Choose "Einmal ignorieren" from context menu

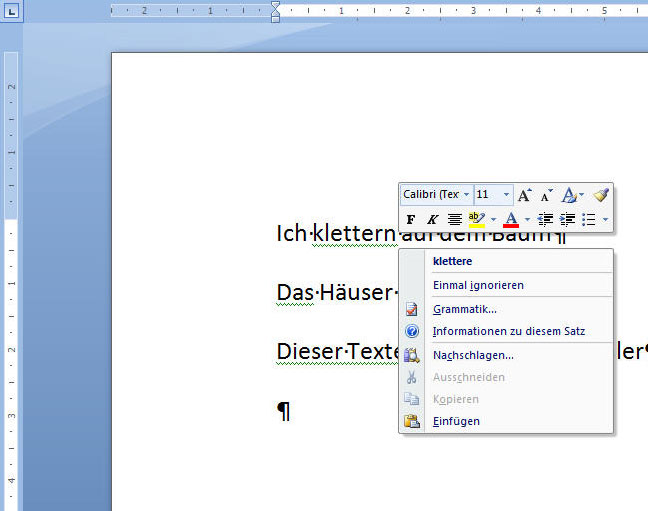(478, 285)
